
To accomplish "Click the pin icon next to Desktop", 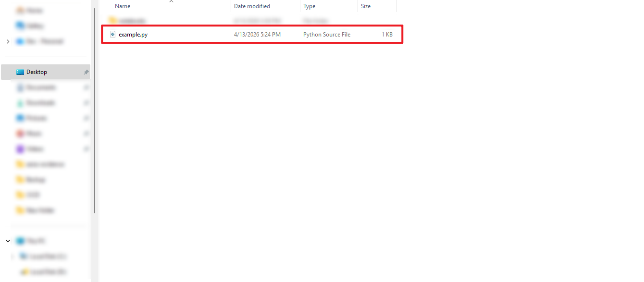I will pos(86,72).
